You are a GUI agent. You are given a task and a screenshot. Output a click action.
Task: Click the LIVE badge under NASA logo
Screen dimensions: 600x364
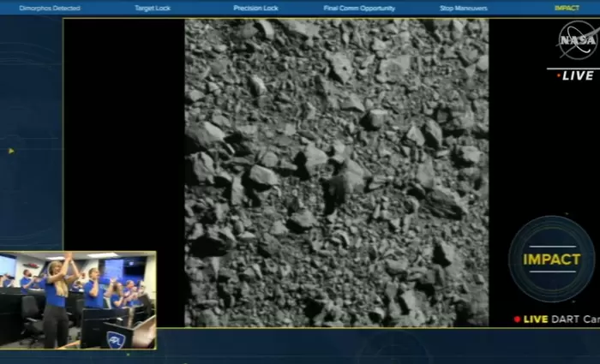point(577,75)
